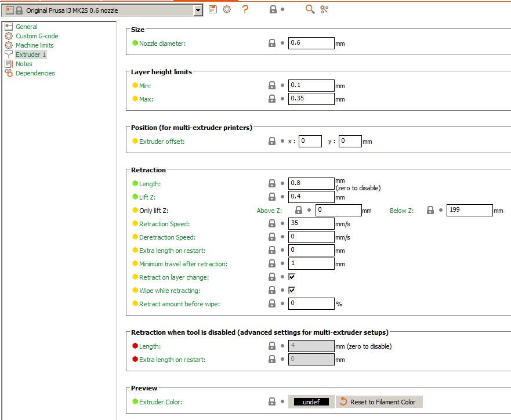Screen dimensions: 511x420
Task: Open the Machine limits page
Action: (35, 45)
